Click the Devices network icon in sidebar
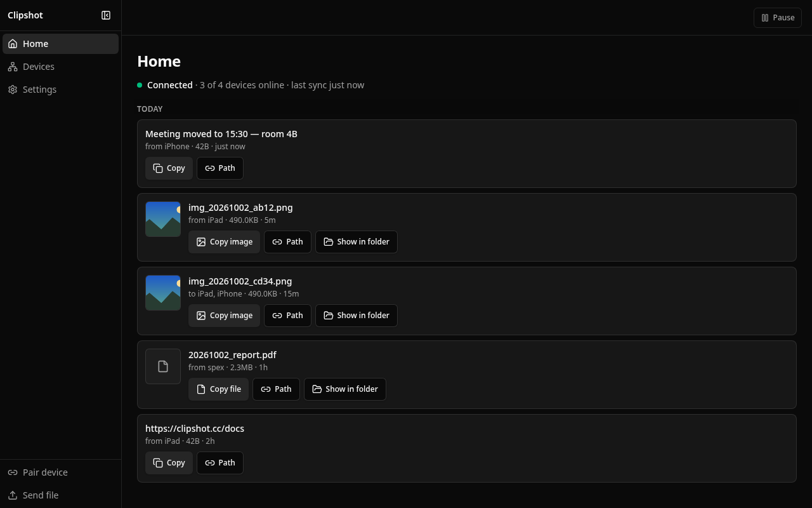The height and width of the screenshot is (508, 812). [x=13, y=67]
